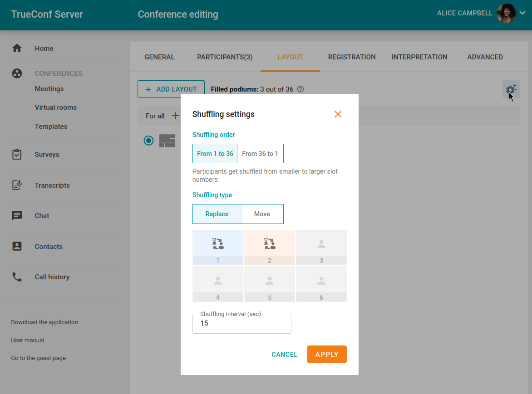Click the Home icon in sidebar

point(17,48)
